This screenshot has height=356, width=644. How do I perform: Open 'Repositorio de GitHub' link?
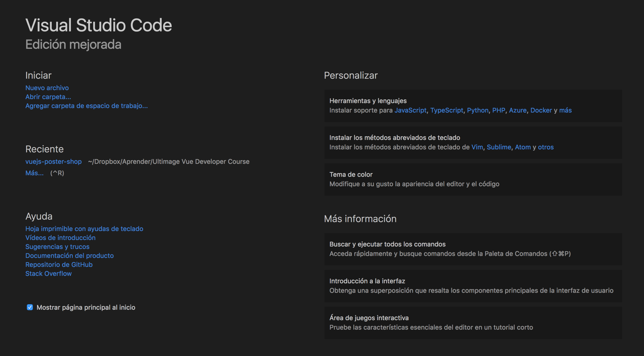click(59, 264)
